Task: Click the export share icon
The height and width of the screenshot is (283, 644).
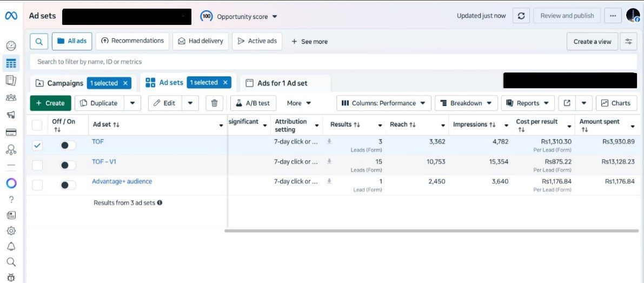Action: coord(566,103)
